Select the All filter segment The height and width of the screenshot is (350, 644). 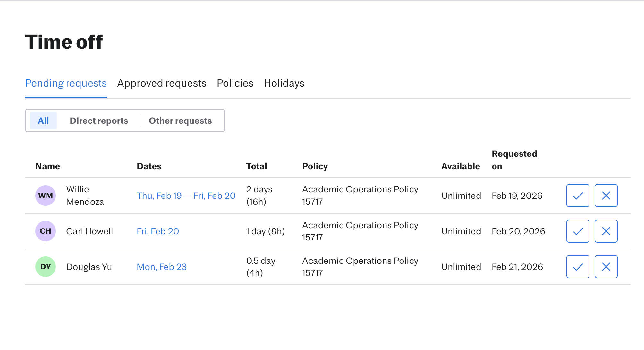click(43, 121)
